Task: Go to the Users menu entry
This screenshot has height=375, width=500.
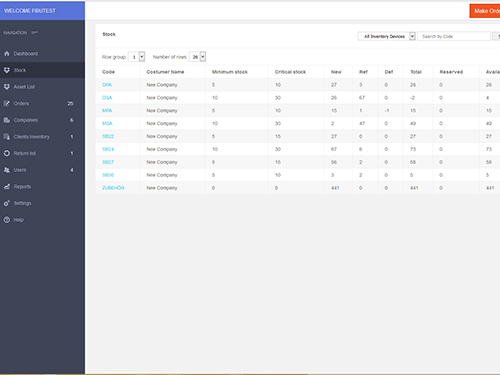Action: [x=42, y=170]
